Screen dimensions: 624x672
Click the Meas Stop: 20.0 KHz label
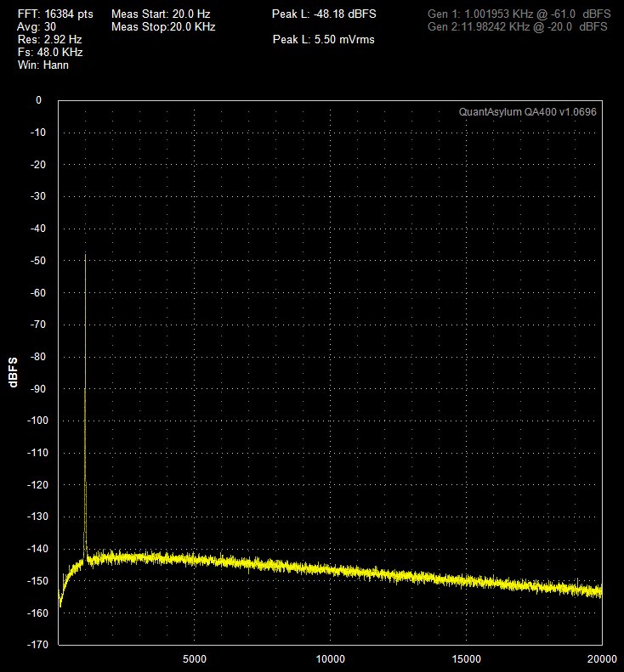163,27
